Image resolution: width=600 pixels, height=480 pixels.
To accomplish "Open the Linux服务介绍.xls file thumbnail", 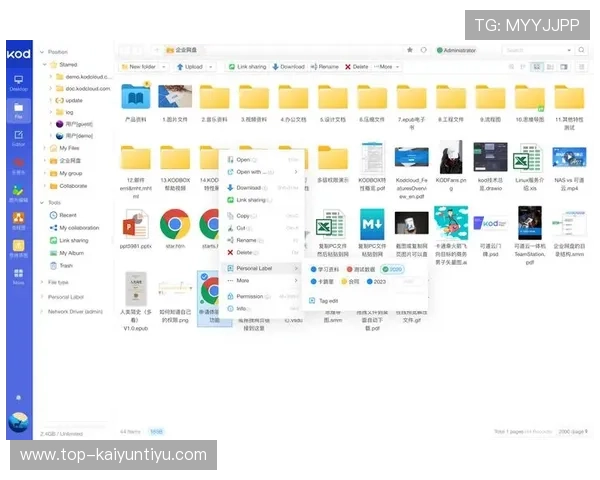I will point(526,164).
